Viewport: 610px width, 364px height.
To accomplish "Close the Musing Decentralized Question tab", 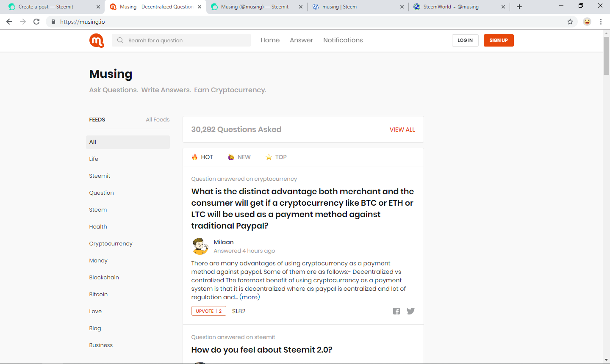I will pyautogui.click(x=200, y=7).
